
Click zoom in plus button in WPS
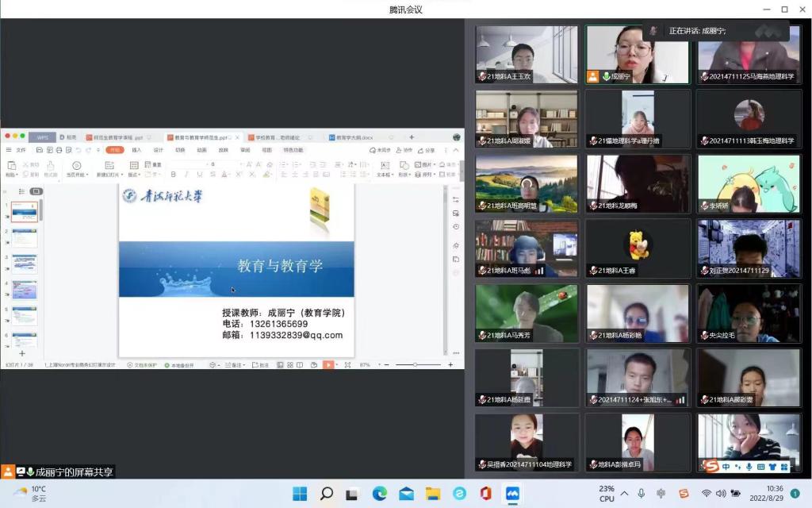click(x=450, y=365)
